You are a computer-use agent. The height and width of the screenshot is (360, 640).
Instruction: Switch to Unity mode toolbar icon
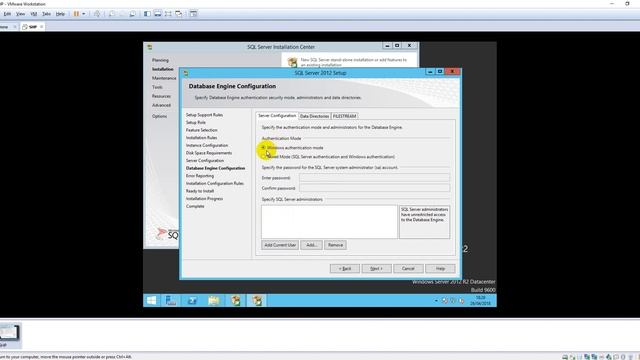[179, 14]
